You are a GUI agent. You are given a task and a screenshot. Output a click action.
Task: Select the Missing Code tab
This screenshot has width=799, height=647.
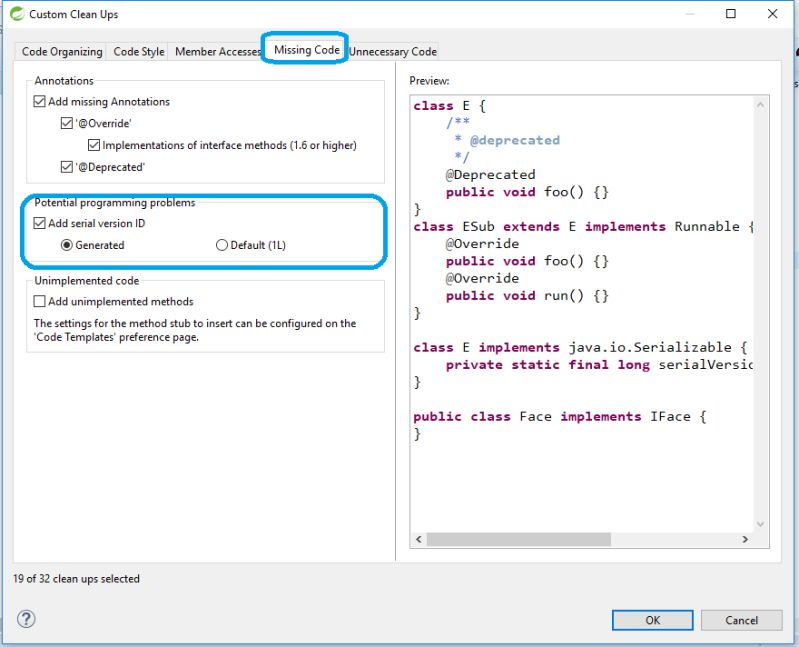coord(307,49)
